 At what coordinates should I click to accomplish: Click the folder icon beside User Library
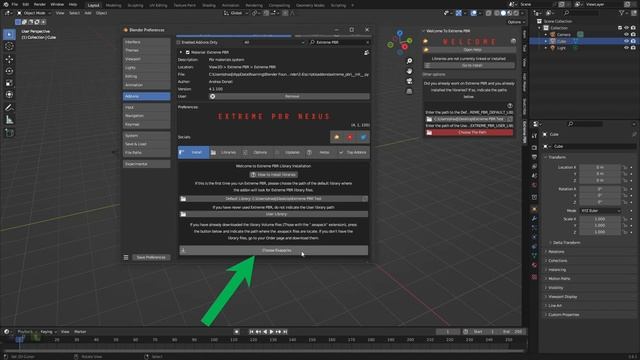point(183,214)
